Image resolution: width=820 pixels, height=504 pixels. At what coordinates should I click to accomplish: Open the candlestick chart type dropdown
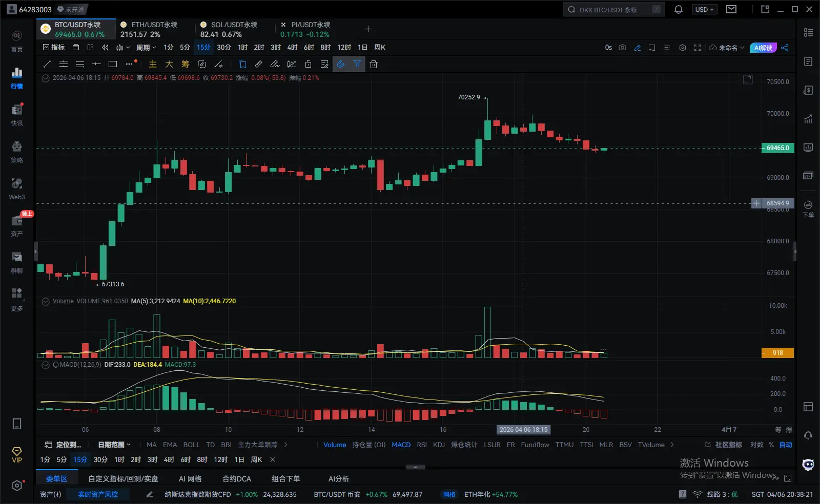[x=122, y=48]
